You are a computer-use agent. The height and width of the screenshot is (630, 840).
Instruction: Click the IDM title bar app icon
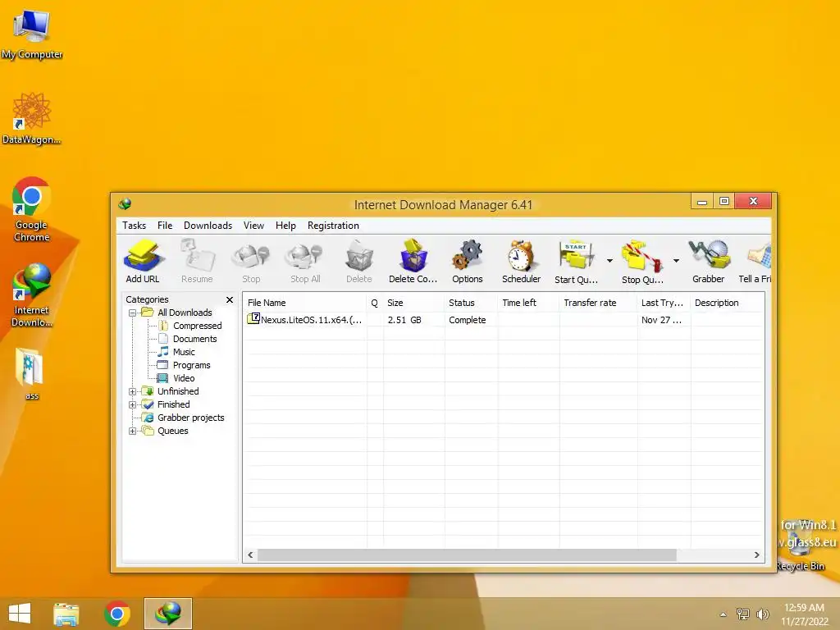click(125, 204)
